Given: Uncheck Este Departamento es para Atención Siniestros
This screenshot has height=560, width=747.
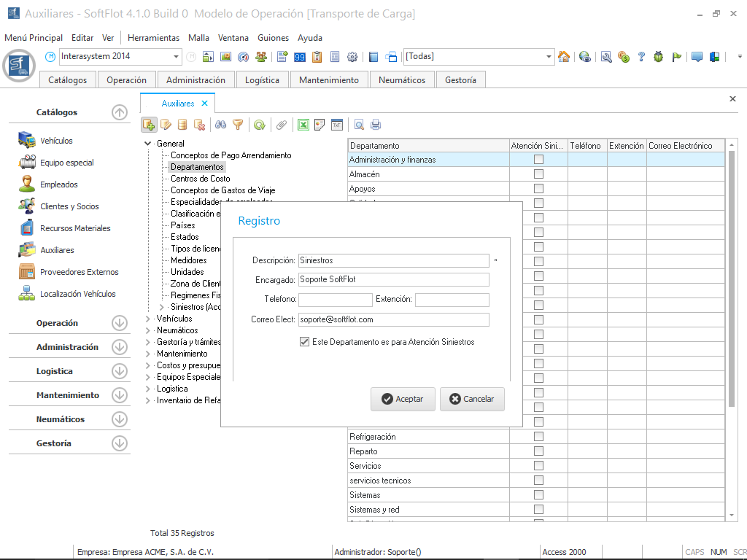Looking at the screenshot, I should point(304,342).
